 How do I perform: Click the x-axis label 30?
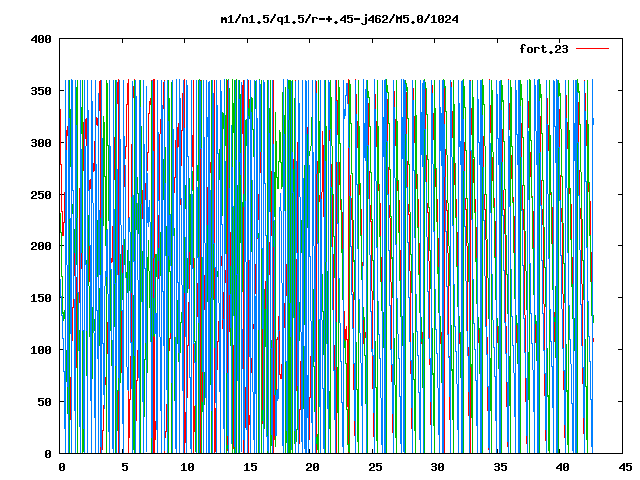click(x=438, y=467)
